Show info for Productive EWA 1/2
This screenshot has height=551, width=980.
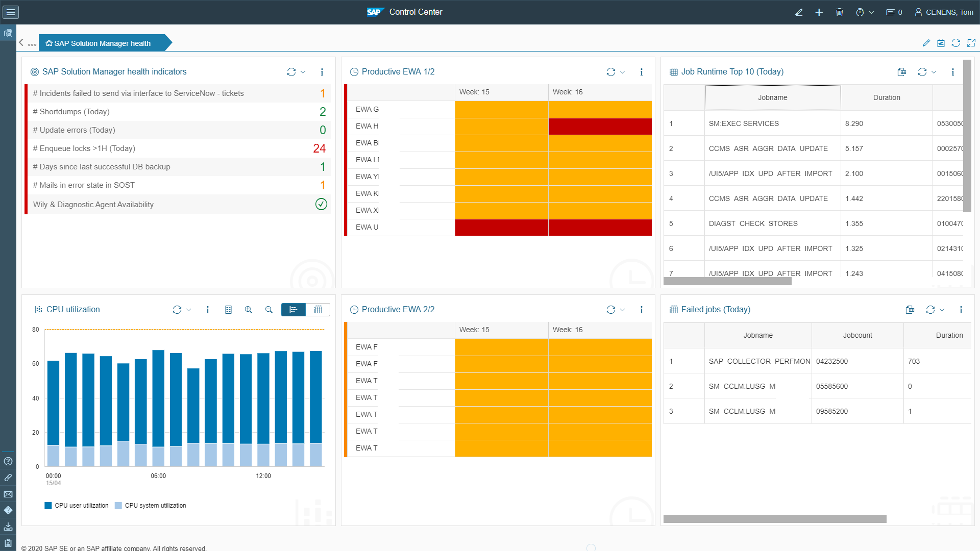tap(642, 72)
